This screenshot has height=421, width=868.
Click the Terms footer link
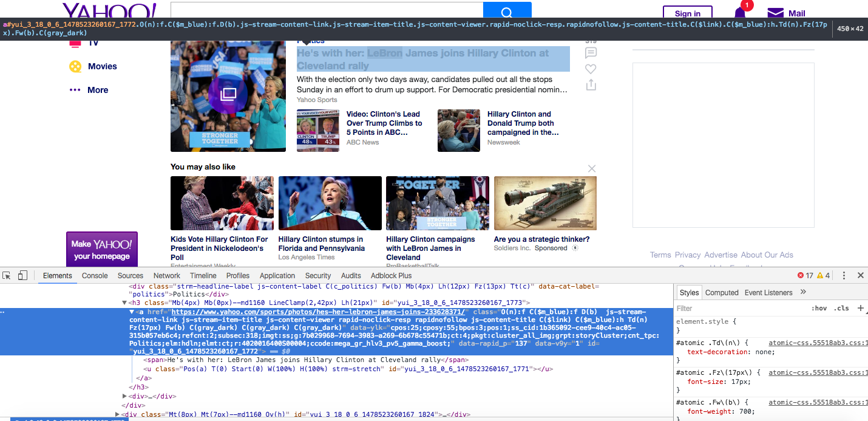click(660, 255)
